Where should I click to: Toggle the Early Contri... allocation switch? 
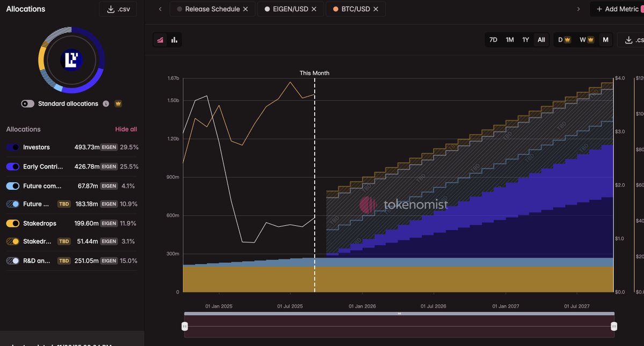13,166
